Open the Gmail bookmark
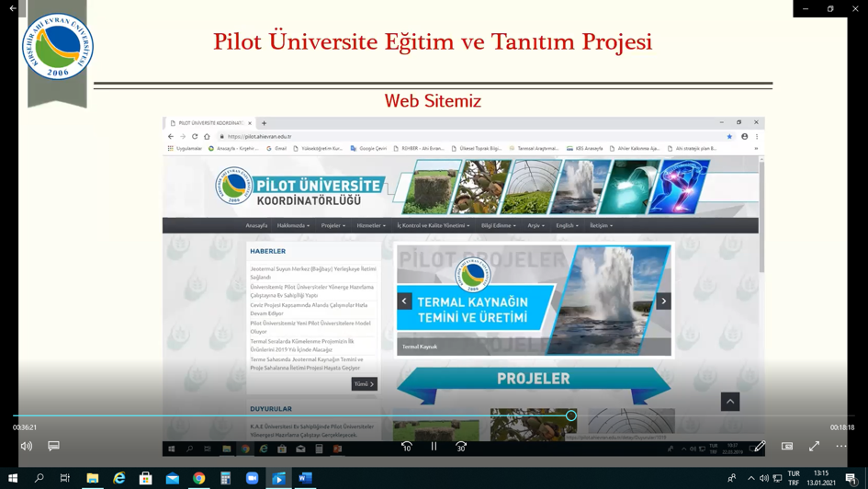868x489 pixels. [276, 148]
